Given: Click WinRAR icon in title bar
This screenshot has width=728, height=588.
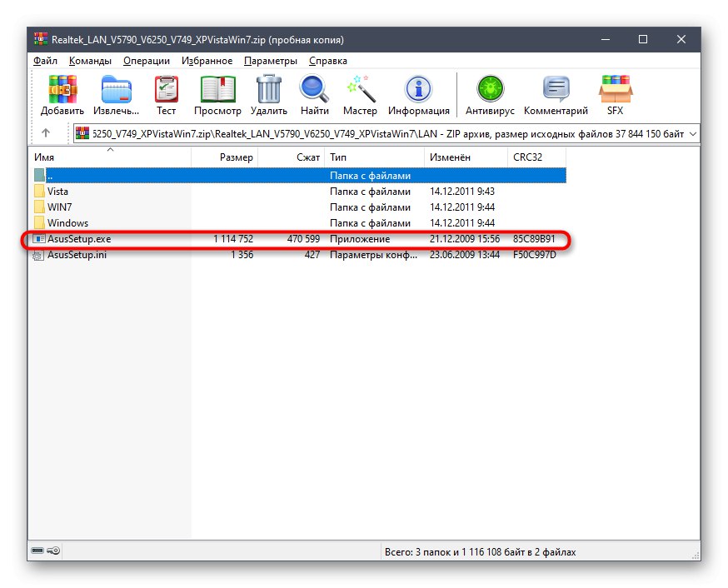Looking at the screenshot, I should (x=41, y=39).
